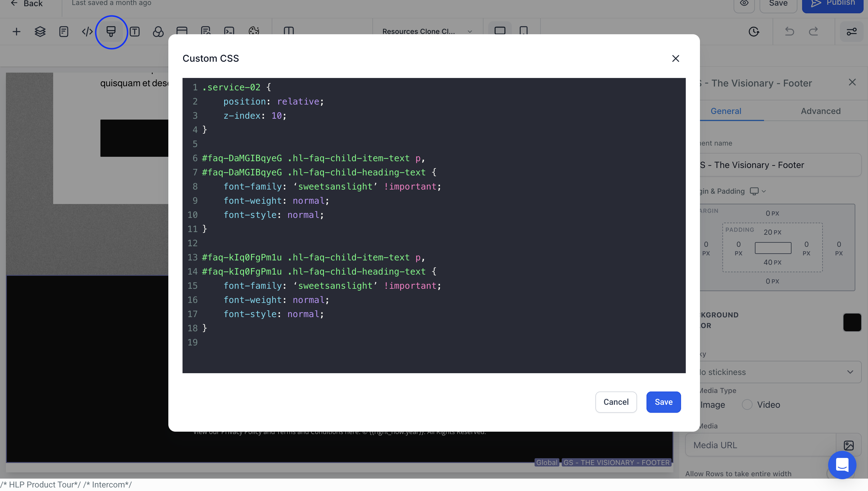This screenshot has height=491, width=868.
Task: Click the undo arrow icon
Action: (789, 32)
